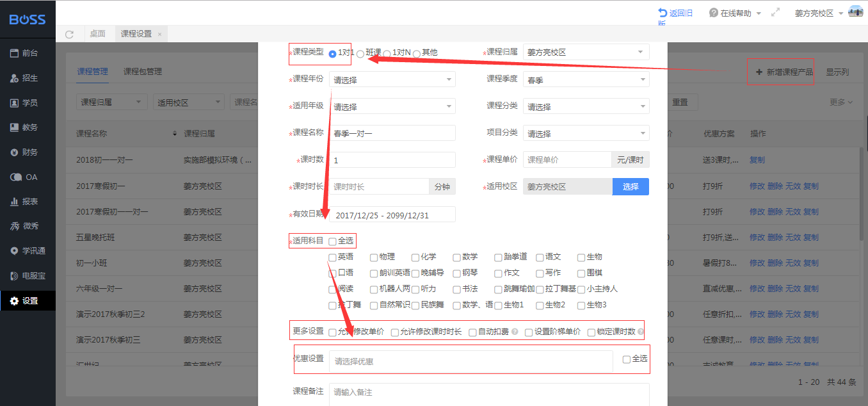
Task: Click 修改 link for 五星晚托班
Action: 757,237
